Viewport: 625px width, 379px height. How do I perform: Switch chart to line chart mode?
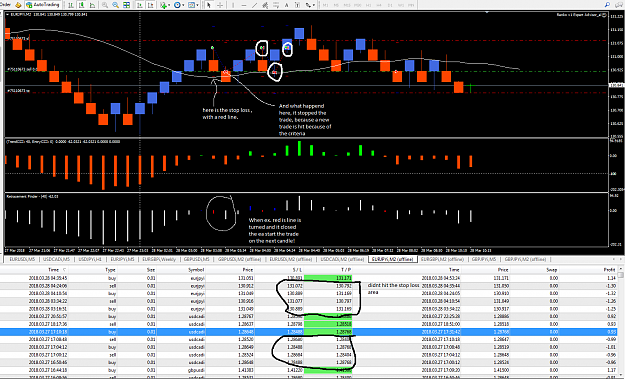pyautogui.click(x=92, y=5)
